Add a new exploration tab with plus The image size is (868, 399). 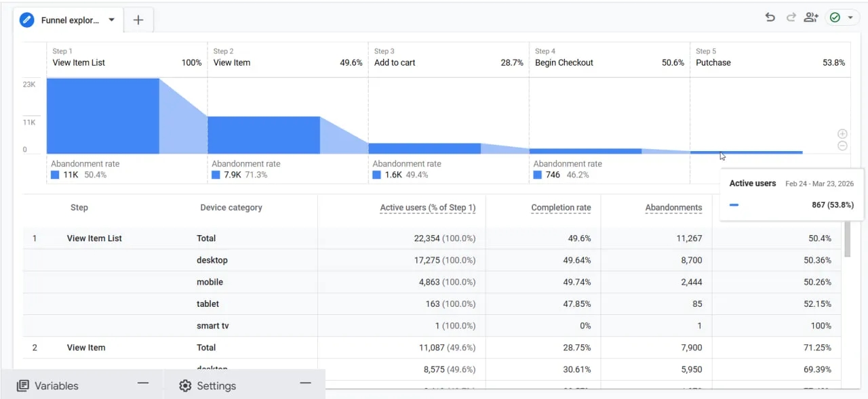[x=138, y=20]
